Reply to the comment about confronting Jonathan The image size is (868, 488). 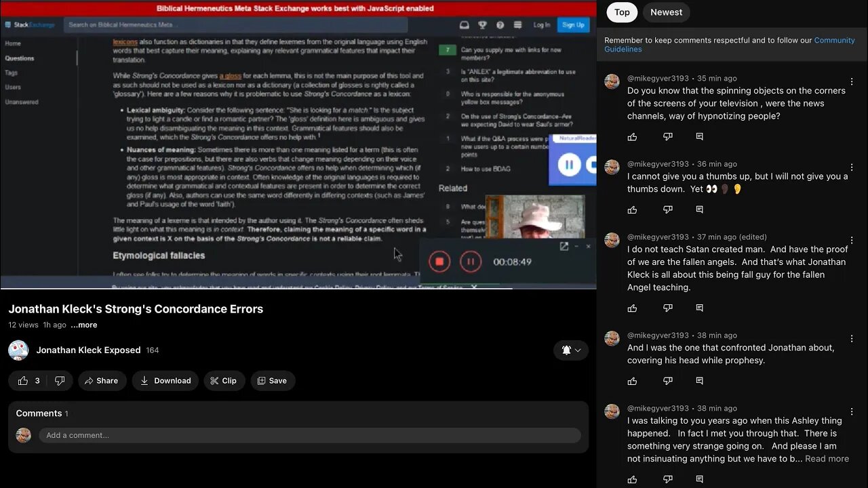point(700,382)
